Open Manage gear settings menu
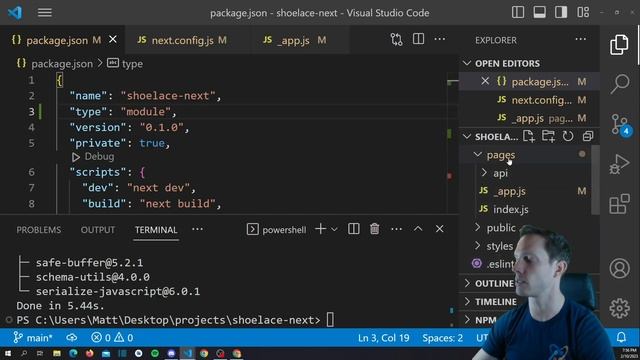The width and height of the screenshot is (640, 360). click(x=620, y=308)
